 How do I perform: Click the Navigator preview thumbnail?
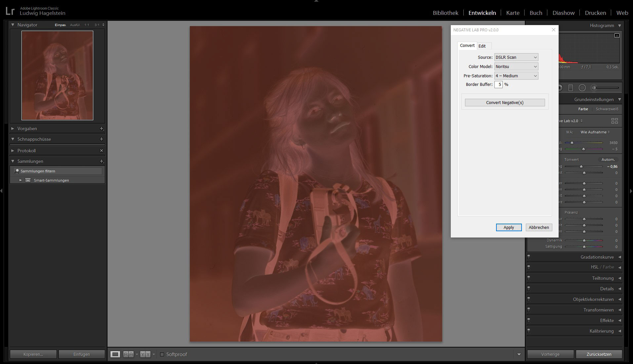[57, 75]
